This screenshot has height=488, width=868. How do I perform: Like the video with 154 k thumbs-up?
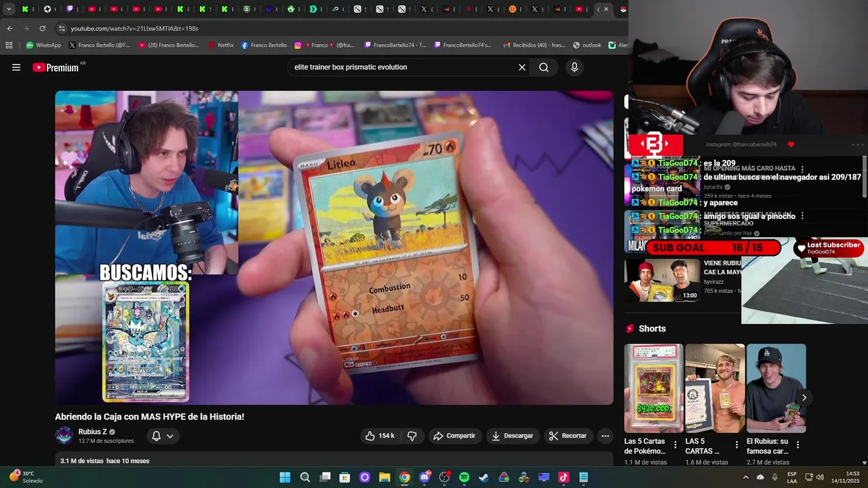(379, 436)
